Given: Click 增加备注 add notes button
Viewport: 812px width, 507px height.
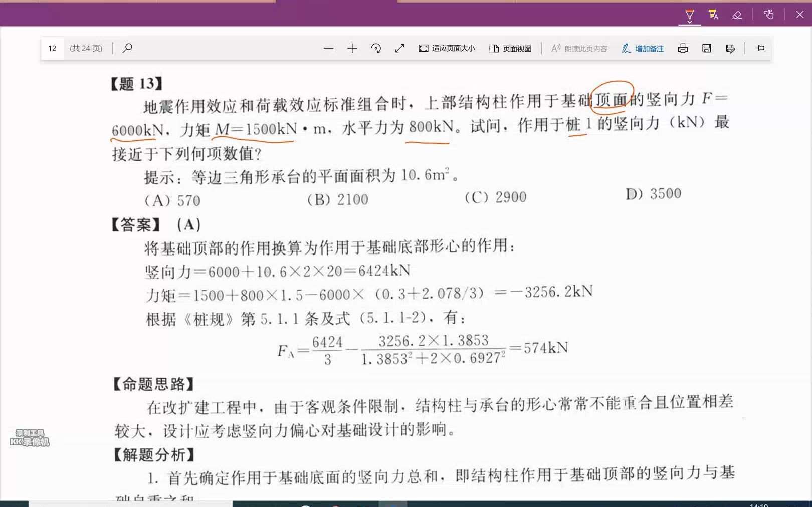Looking at the screenshot, I should pyautogui.click(x=643, y=48).
